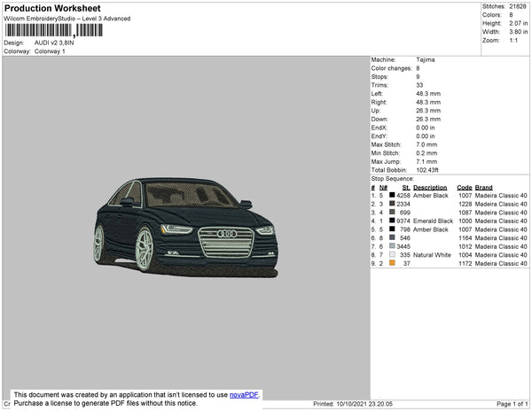Click the gray swatch in stop 3

click(392, 212)
